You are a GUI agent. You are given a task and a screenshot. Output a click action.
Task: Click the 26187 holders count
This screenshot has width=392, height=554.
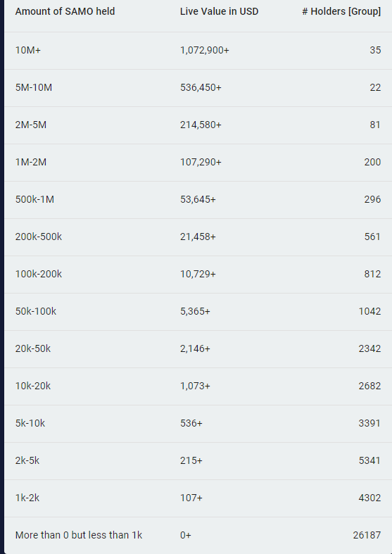tap(367, 535)
